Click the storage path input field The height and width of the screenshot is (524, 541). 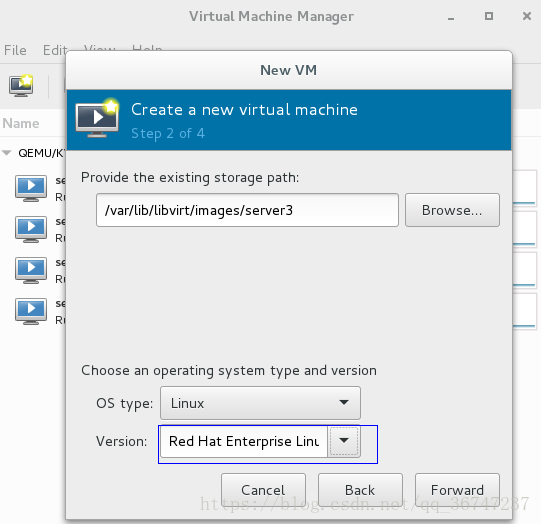247,210
